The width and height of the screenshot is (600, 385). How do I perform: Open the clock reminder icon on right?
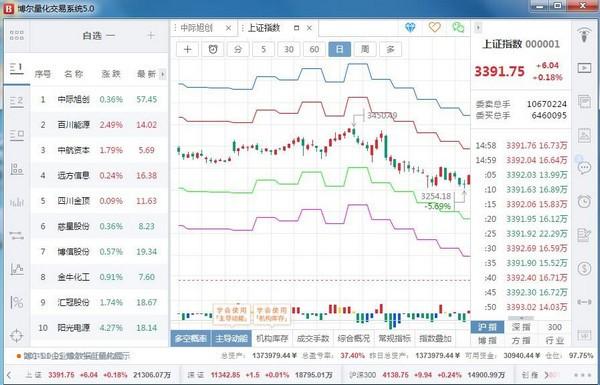(584, 201)
